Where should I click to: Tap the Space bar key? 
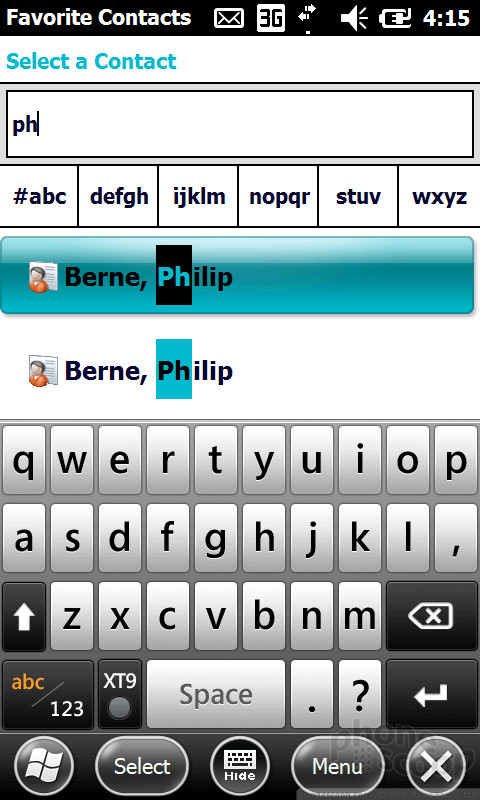coord(216,694)
